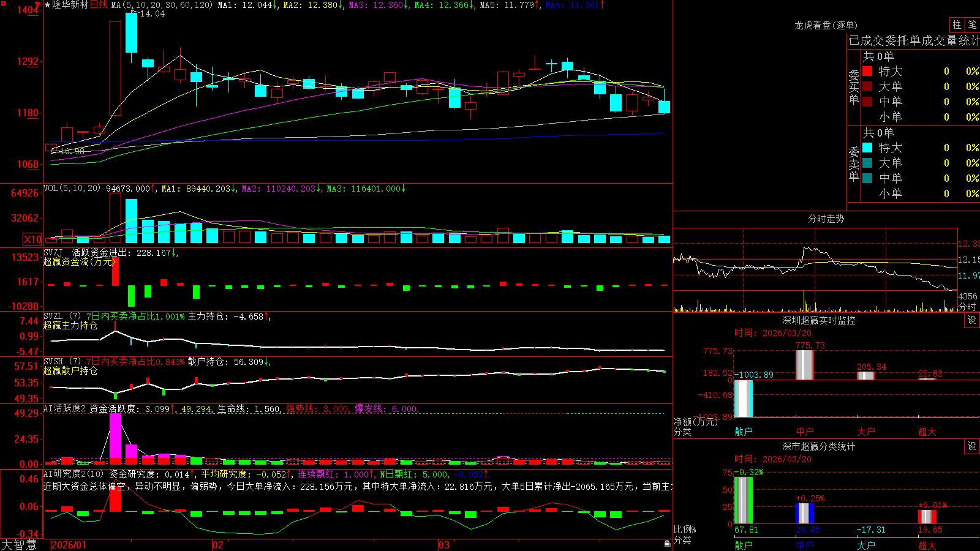Click the 02 month marker on timeline

click(x=217, y=545)
